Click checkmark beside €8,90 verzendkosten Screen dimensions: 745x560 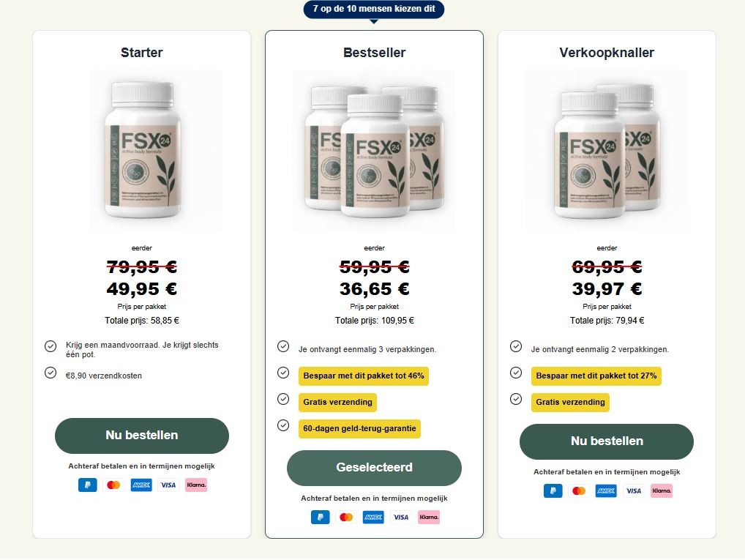50,373
